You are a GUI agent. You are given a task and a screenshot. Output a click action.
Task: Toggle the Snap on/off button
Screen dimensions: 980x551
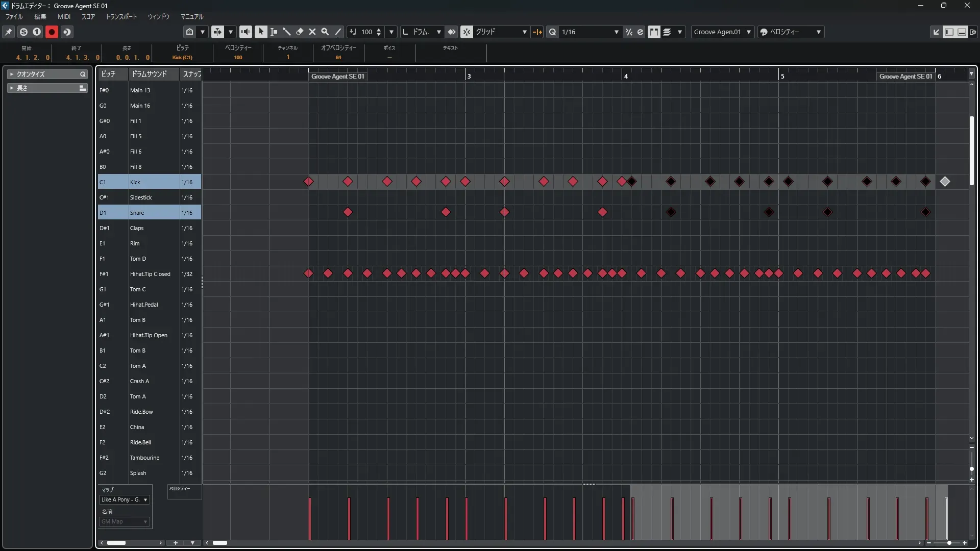click(467, 32)
